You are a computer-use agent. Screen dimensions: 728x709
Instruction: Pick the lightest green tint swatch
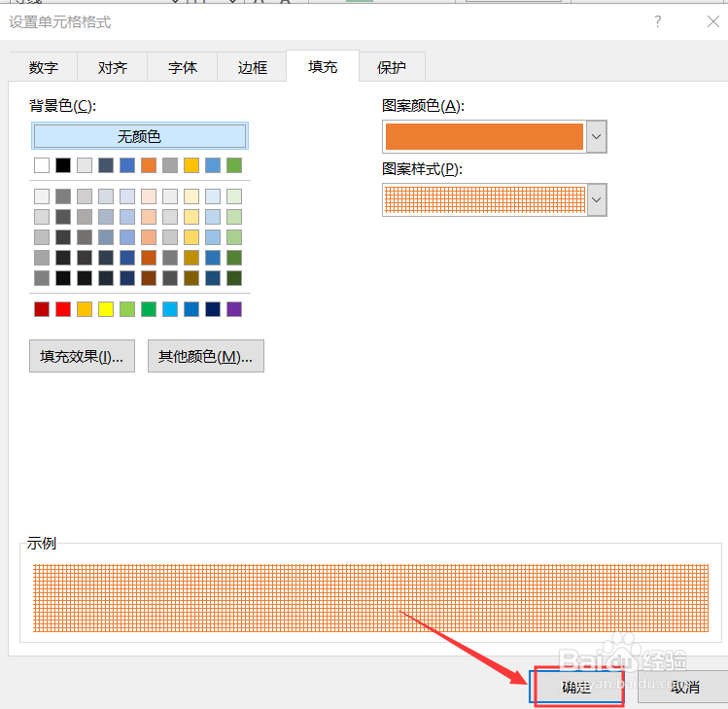click(x=234, y=196)
